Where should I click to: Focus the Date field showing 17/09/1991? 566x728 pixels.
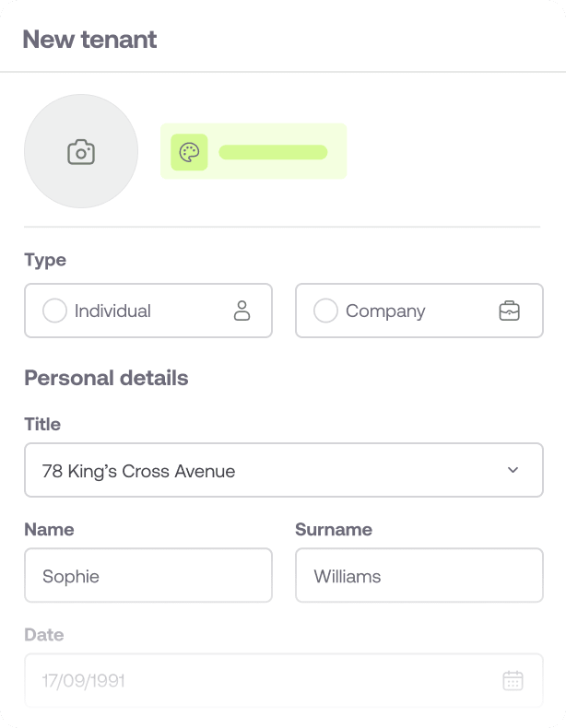pos(258,681)
